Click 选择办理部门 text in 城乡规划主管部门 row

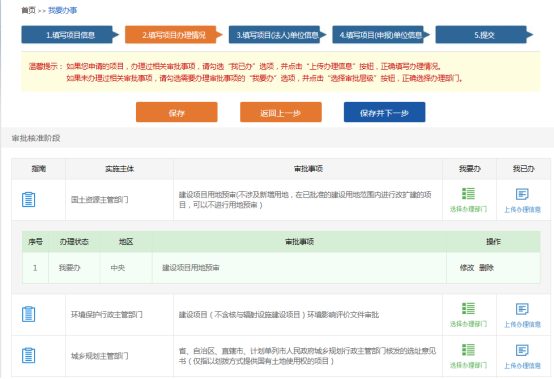click(x=468, y=365)
